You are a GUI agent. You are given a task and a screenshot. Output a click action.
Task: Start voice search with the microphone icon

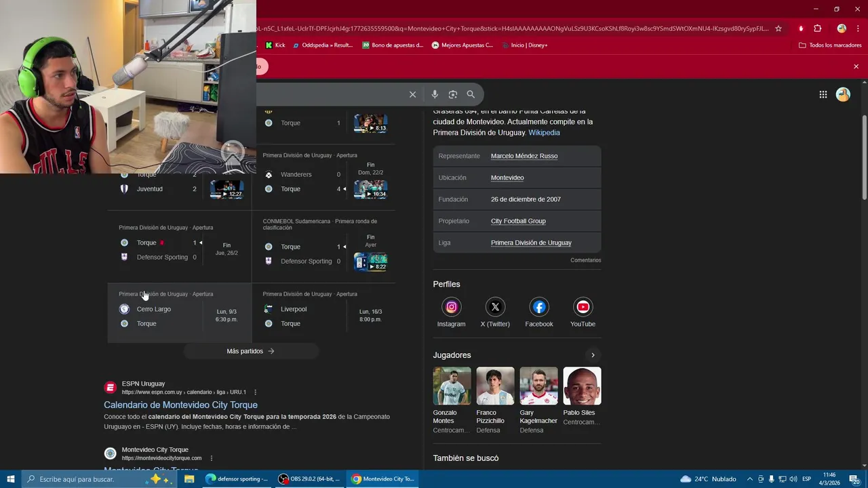tap(435, 94)
